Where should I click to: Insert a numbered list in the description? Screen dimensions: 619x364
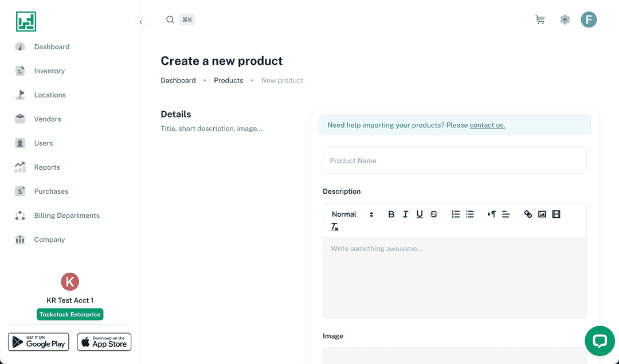(456, 214)
